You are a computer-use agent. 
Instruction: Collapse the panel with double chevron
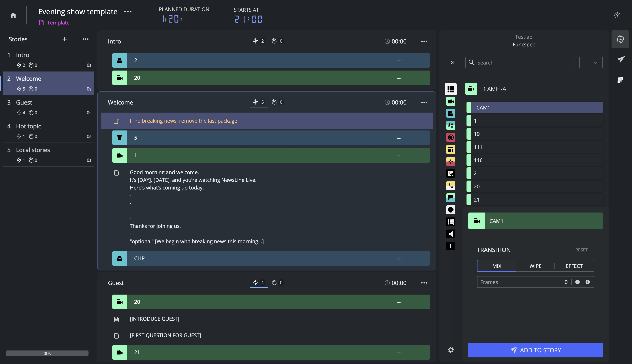click(452, 62)
